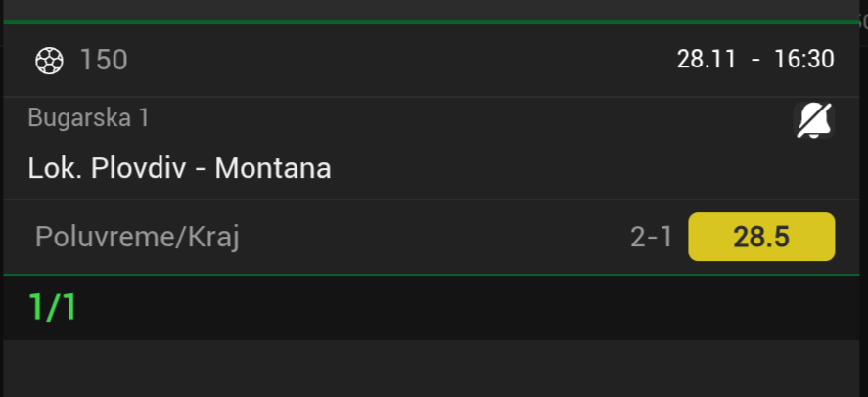Click the dash between date and time
868x397 pixels.
point(754,60)
